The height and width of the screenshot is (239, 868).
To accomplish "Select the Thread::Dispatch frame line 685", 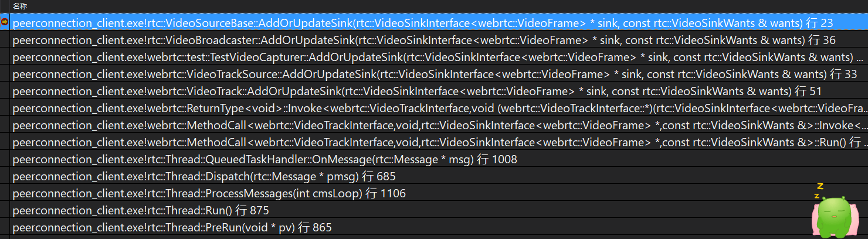I will [440, 176].
